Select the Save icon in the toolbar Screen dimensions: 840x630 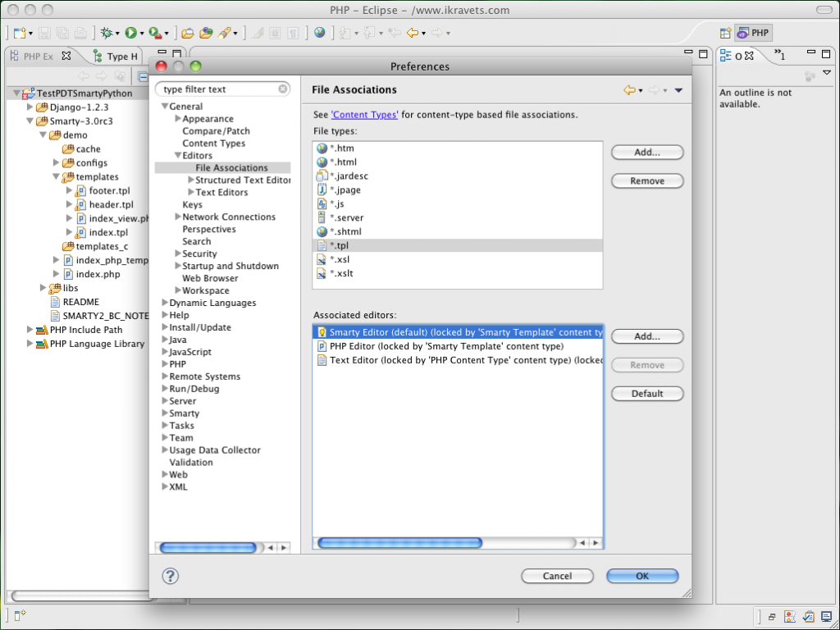pyautogui.click(x=45, y=33)
